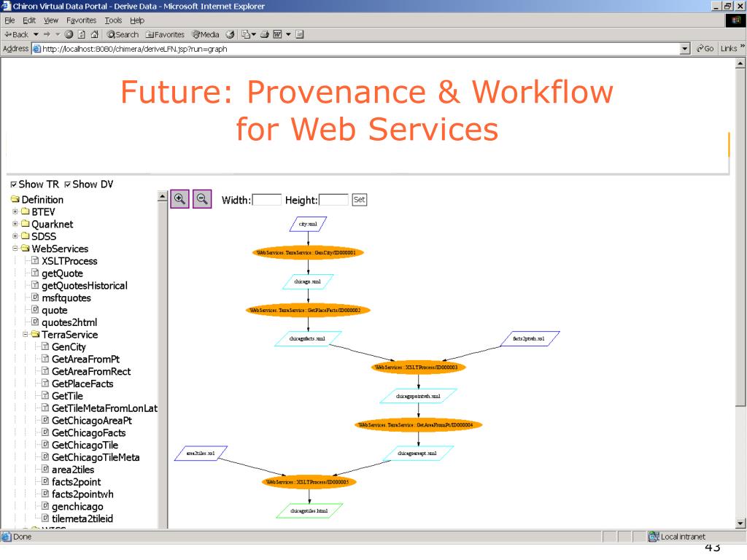Expand the BTEV folder
The width and height of the screenshot is (747, 560).
15,211
